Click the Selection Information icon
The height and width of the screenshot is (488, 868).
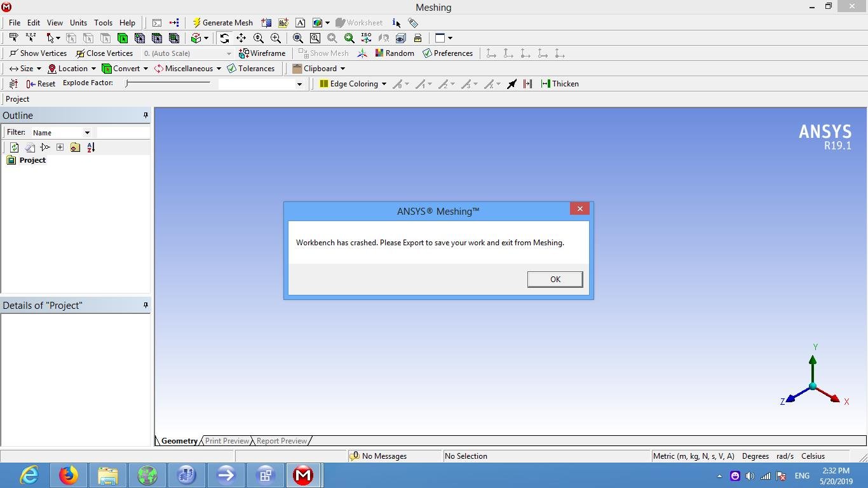pyautogui.click(x=397, y=23)
